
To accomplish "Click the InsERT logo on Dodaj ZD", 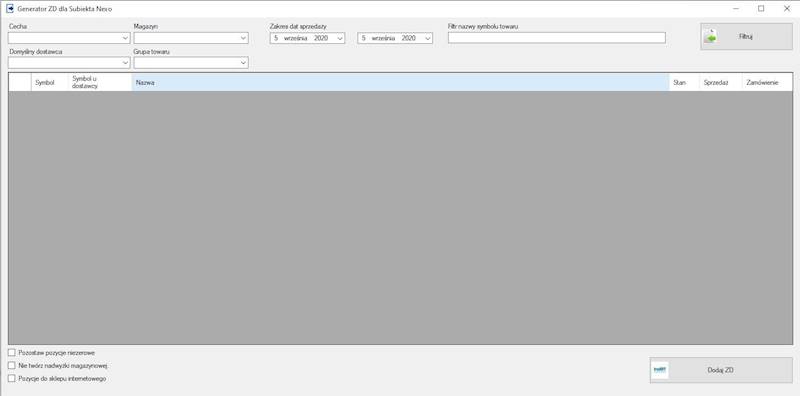I will pos(660,370).
